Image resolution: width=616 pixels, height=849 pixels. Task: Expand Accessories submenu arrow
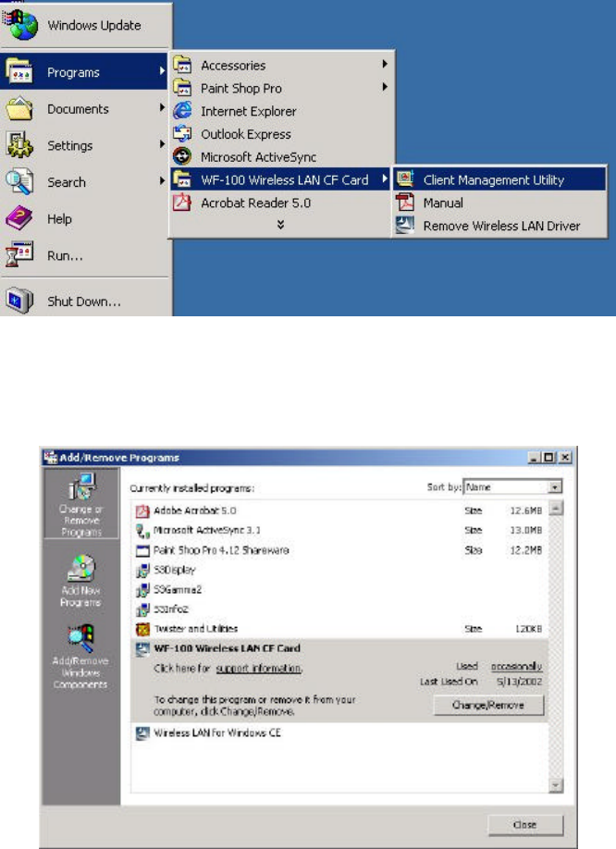point(385,65)
